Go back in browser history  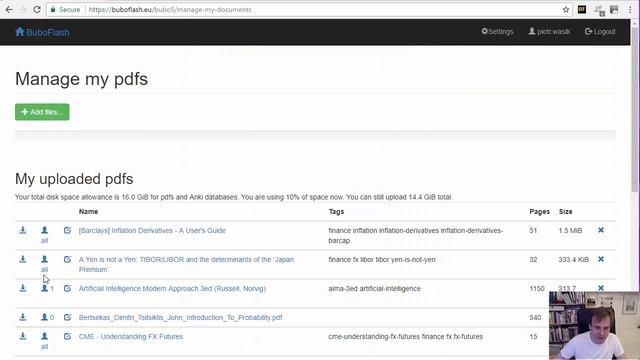click(9, 9)
